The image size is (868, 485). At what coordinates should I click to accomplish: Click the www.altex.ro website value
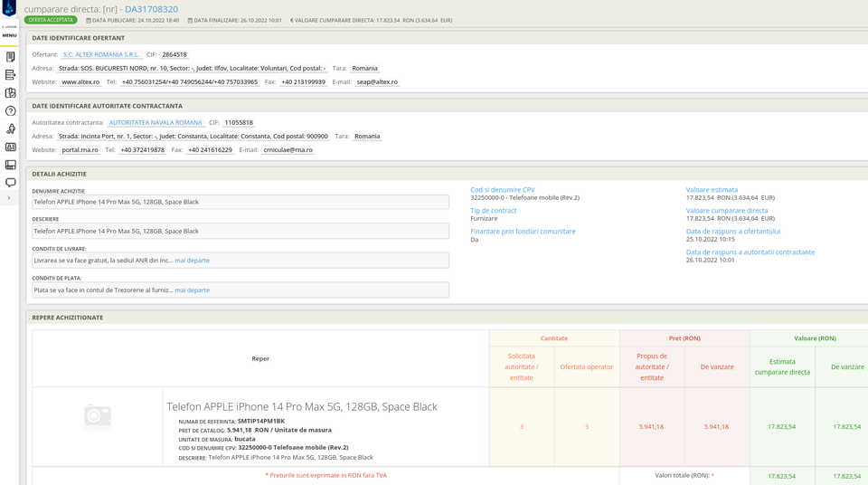[x=80, y=82]
